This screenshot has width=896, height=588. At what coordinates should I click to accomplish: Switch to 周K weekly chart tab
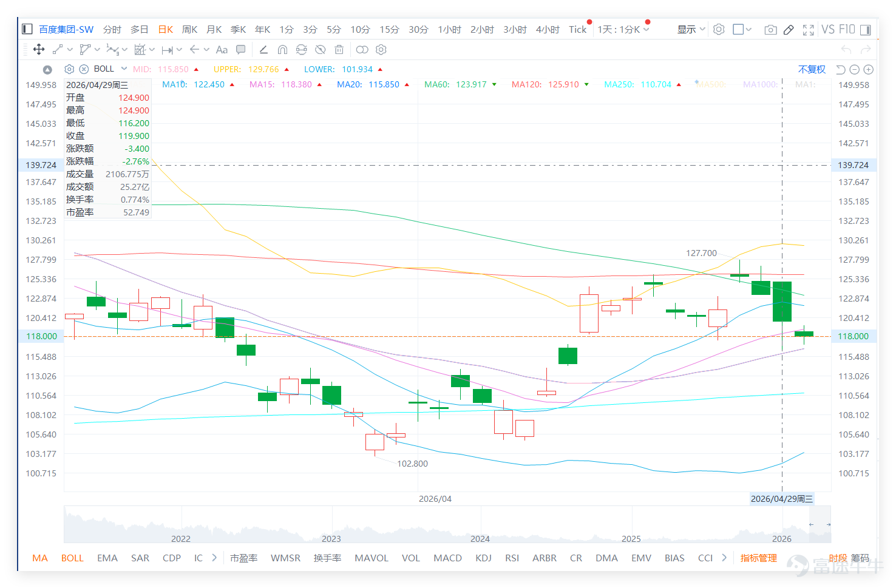pyautogui.click(x=190, y=29)
